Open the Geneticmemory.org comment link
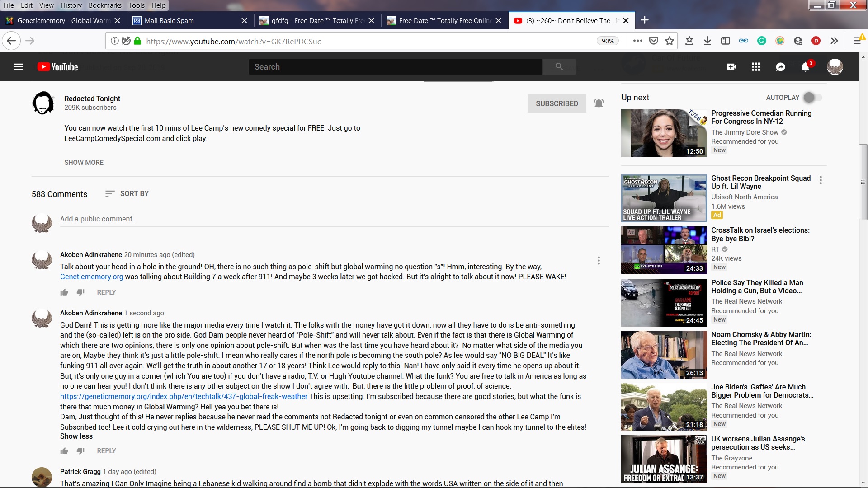This screenshot has height=488, width=868. (91, 277)
